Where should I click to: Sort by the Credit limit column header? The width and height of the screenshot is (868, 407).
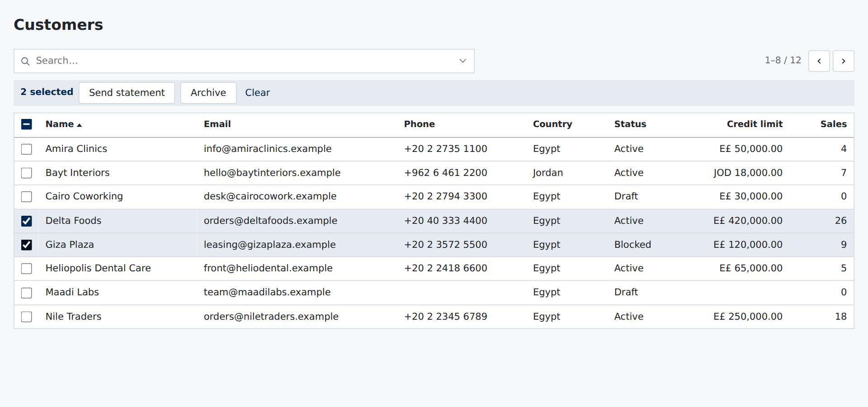[755, 124]
